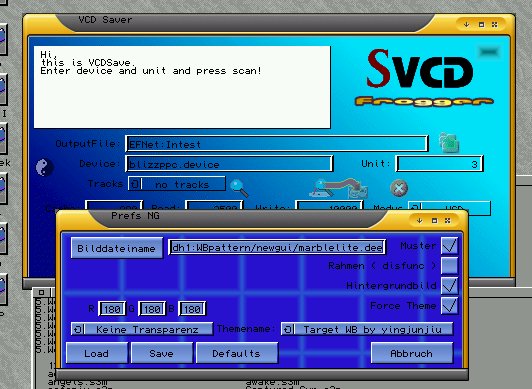Open the file chooser icon beside OutputFile
The image size is (532, 389).
(449, 143)
